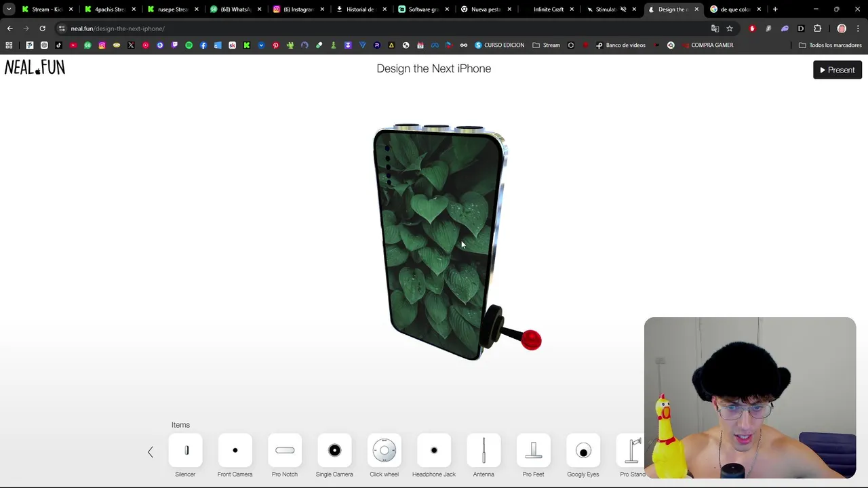
Task: Open the D extension icon
Action: 801,28
